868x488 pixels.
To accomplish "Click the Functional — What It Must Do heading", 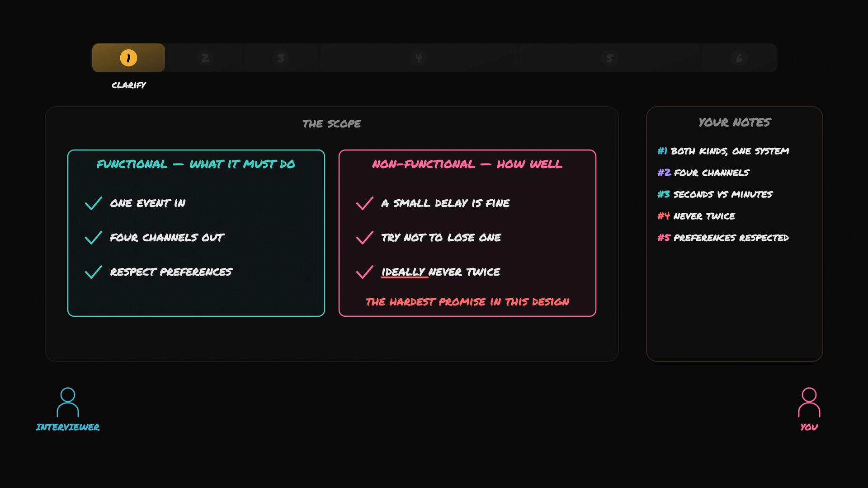I will point(196,164).
